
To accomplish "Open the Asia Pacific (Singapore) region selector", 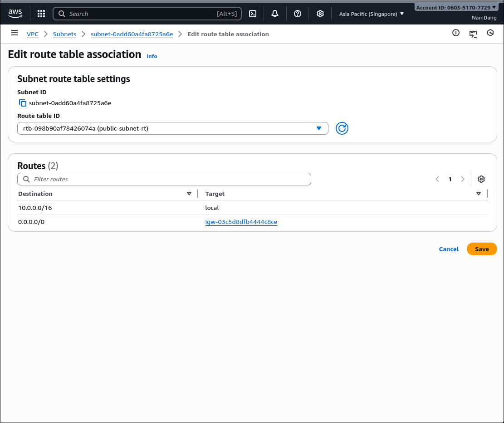I will (x=371, y=14).
